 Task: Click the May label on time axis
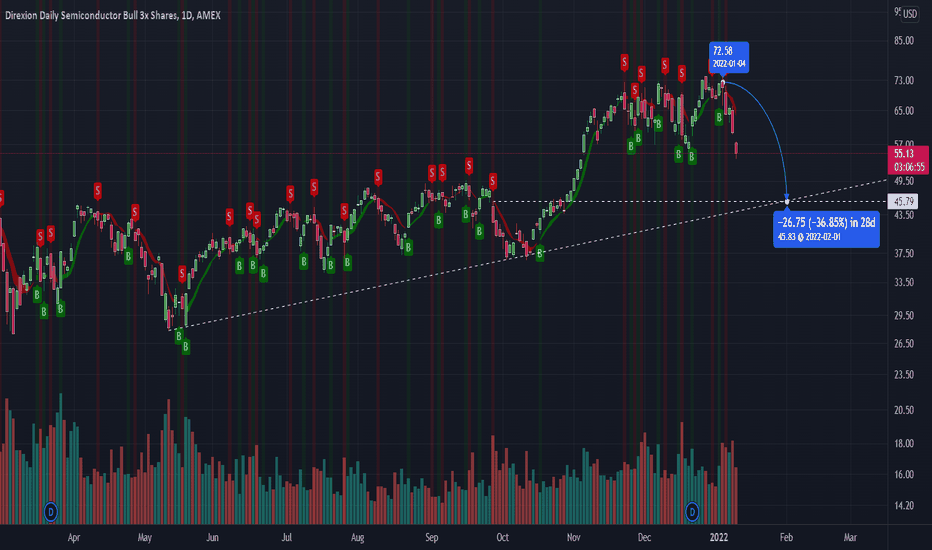144,538
